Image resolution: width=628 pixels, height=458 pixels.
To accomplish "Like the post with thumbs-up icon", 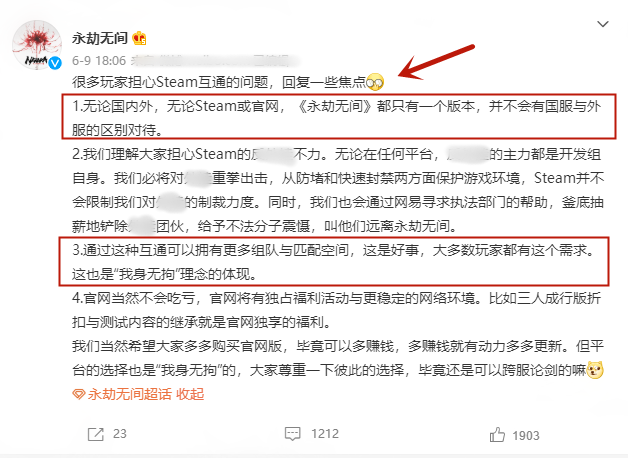I will click(x=497, y=435).
